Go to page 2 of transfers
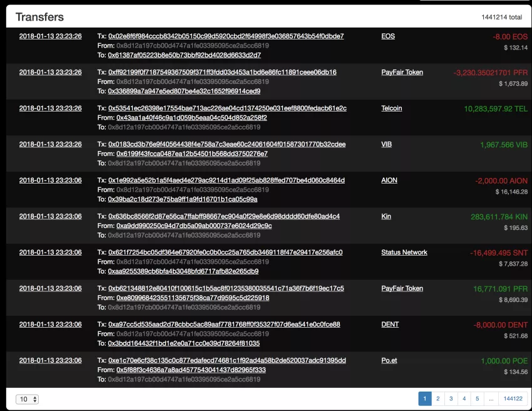 click(437, 398)
